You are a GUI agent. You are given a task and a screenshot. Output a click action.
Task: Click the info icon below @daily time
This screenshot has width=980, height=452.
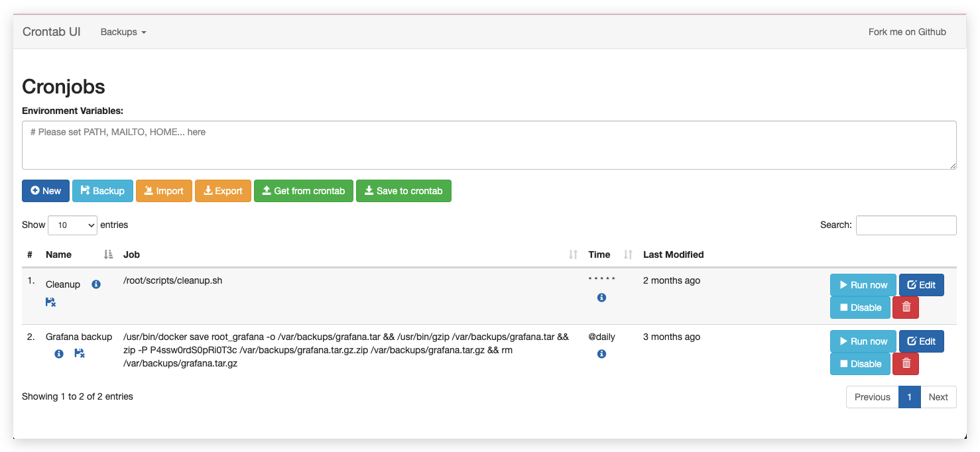[601, 354]
